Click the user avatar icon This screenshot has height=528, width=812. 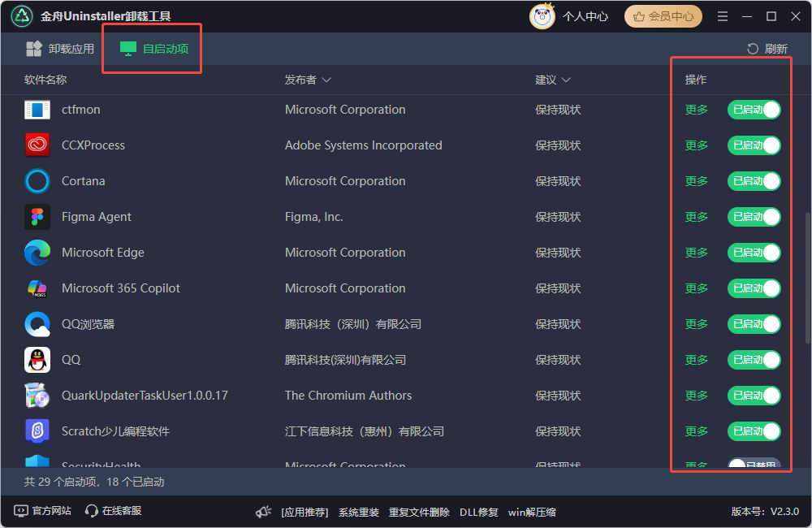(x=542, y=16)
